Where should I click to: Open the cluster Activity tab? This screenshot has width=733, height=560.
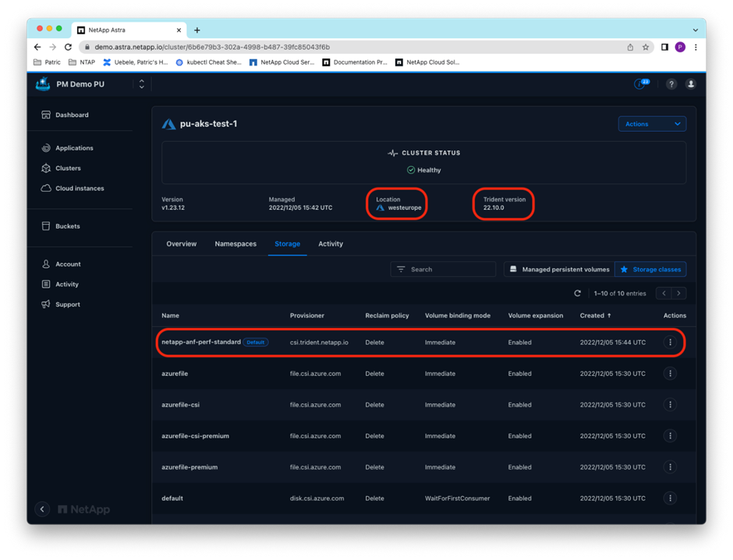[331, 244]
